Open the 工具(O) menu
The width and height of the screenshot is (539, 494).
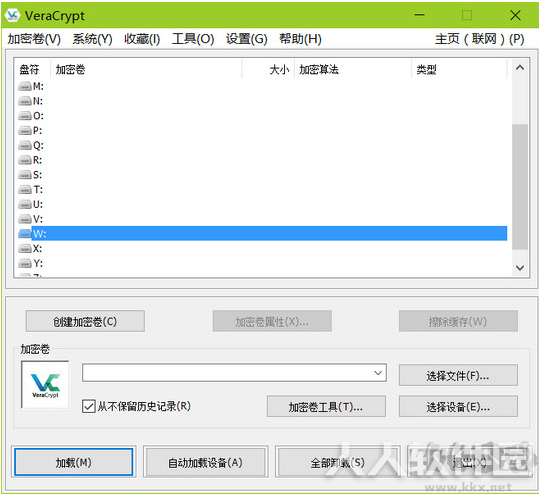(193, 39)
